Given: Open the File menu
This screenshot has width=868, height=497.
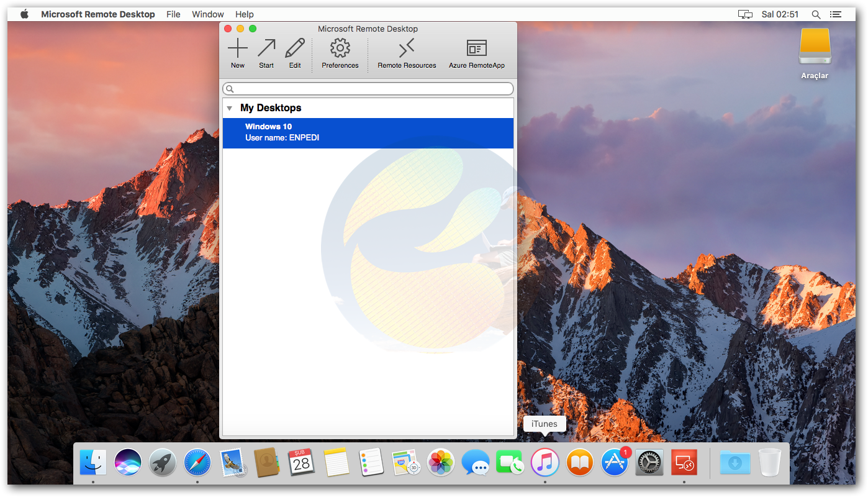Looking at the screenshot, I should pos(173,14).
